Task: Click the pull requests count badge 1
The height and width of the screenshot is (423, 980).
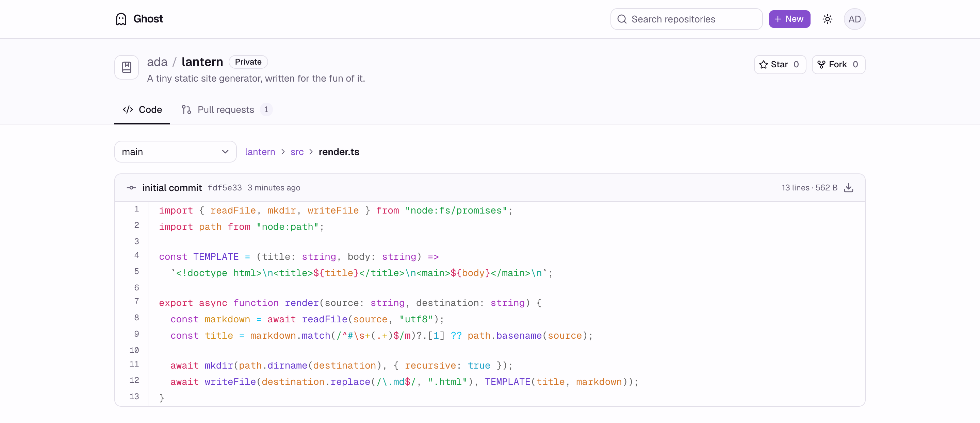Action: pos(266,109)
